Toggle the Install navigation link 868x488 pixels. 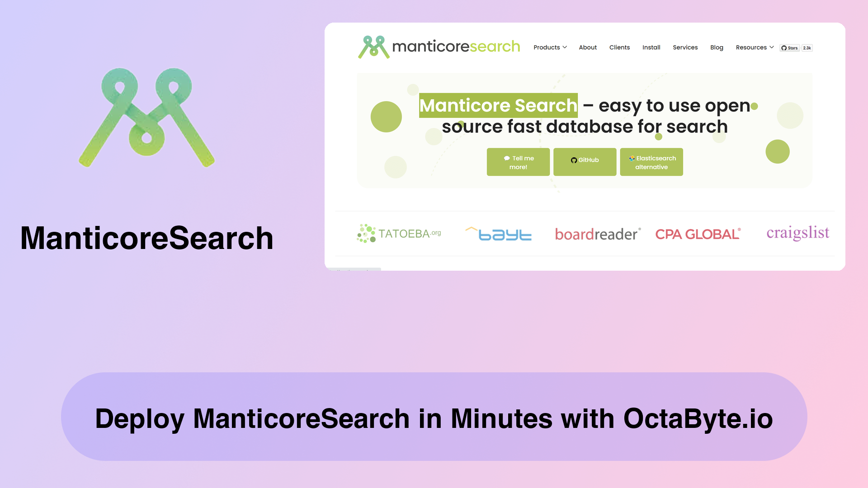(x=651, y=47)
